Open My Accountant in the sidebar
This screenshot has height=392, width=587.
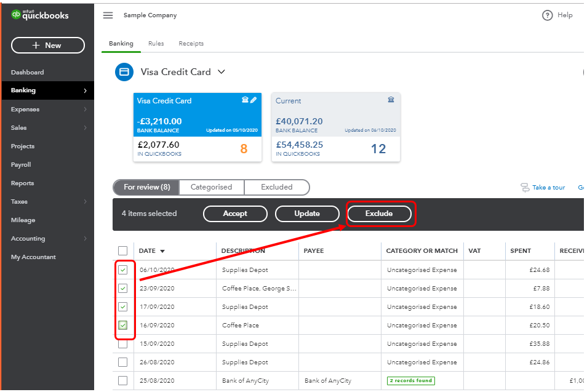pos(33,257)
